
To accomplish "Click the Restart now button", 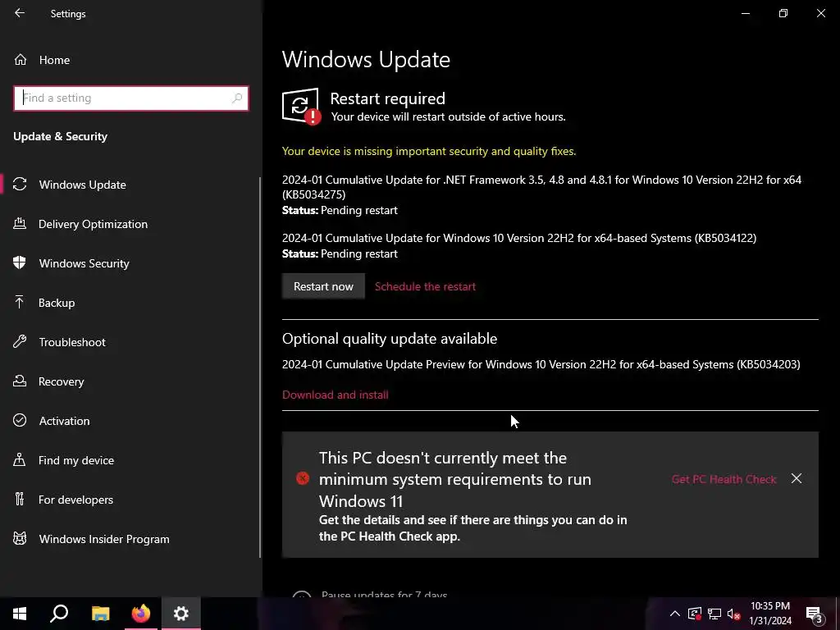I will tap(323, 286).
